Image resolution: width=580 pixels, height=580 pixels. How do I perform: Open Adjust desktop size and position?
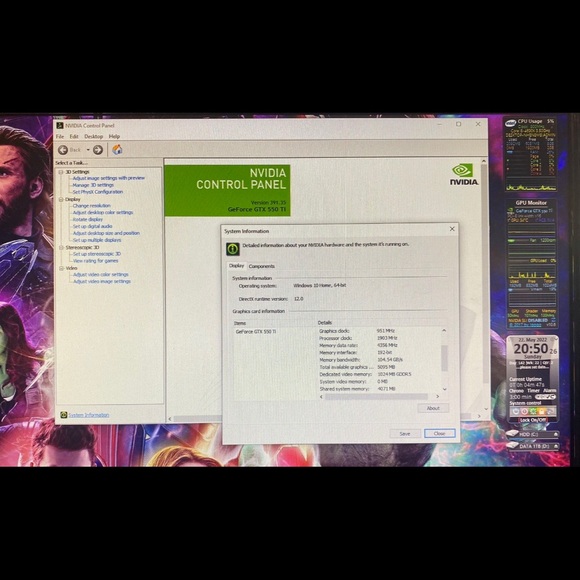106,233
